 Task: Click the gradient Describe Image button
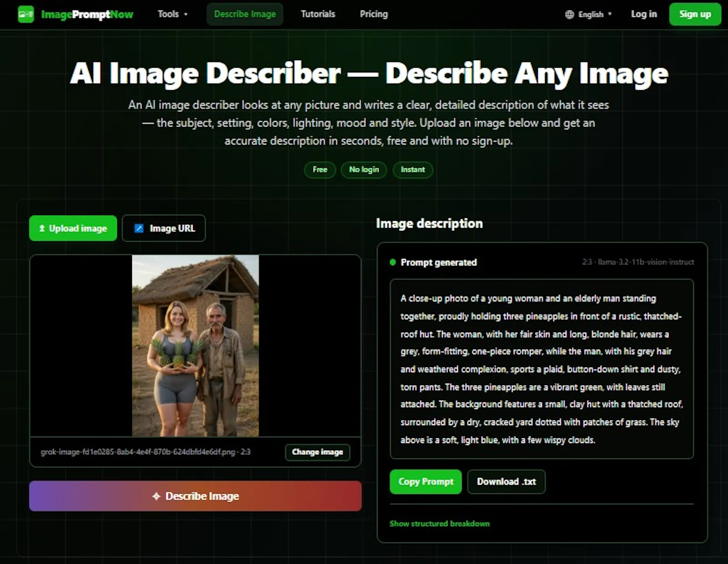coord(195,496)
